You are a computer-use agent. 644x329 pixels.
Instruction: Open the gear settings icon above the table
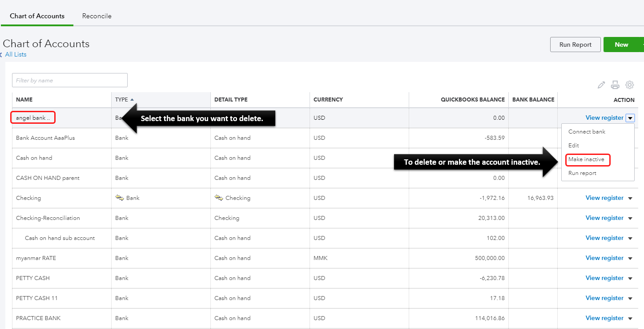tap(629, 85)
